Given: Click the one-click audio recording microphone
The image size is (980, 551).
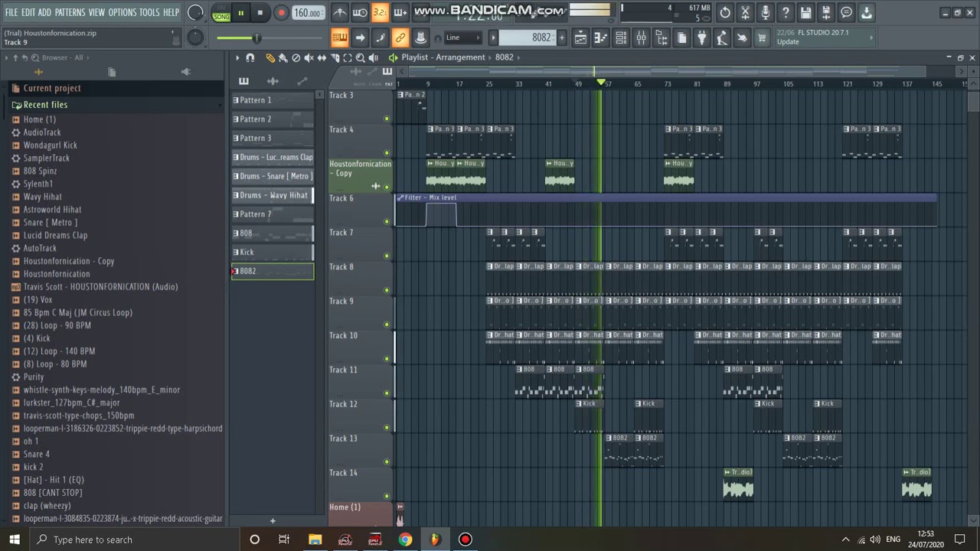Looking at the screenshot, I should point(765,12).
